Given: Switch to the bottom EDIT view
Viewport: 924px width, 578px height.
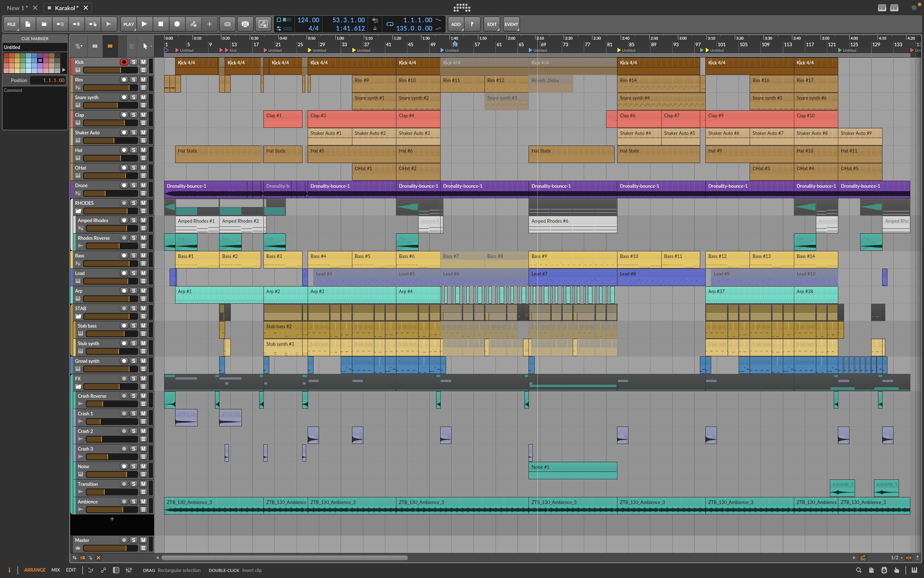Looking at the screenshot, I should (x=71, y=570).
